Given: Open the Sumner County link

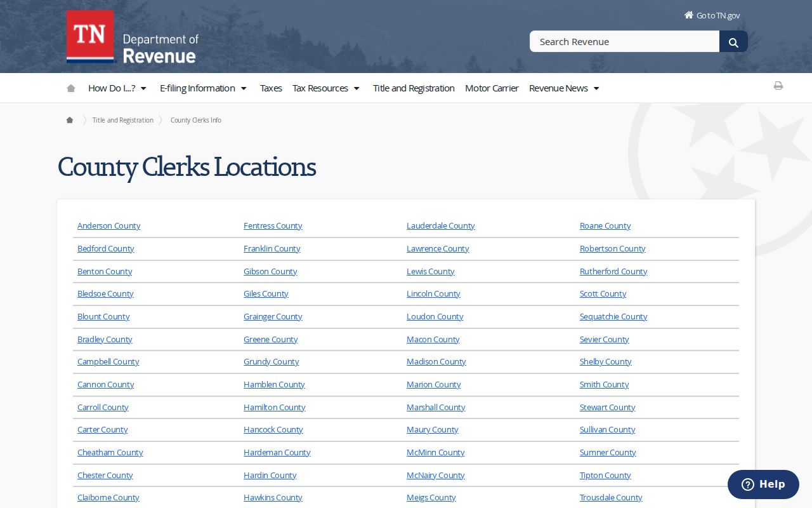Looking at the screenshot, I should pos(608,453).
